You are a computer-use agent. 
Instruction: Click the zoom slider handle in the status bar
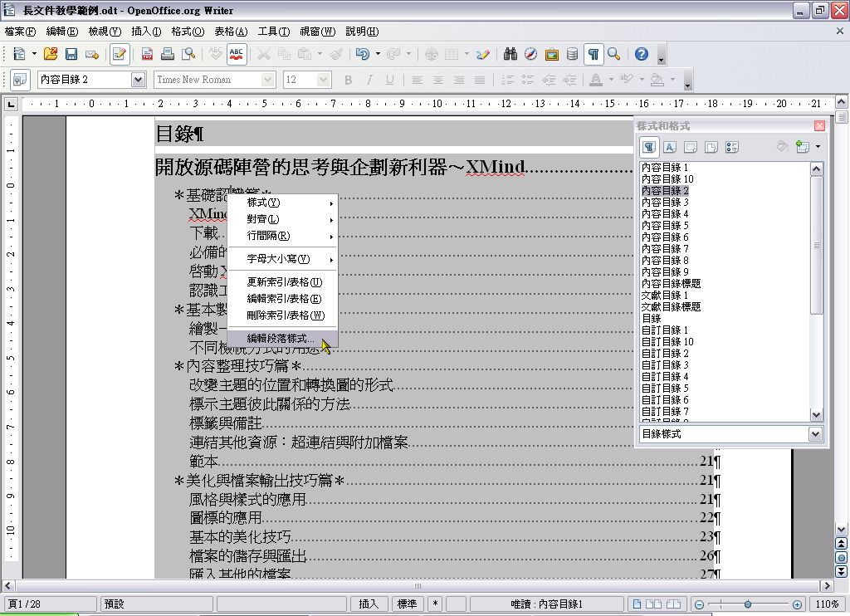748,604
